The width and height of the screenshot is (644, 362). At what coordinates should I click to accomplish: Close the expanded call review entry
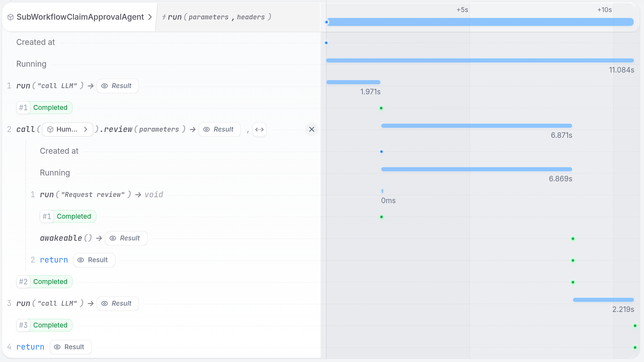(312, 129)
